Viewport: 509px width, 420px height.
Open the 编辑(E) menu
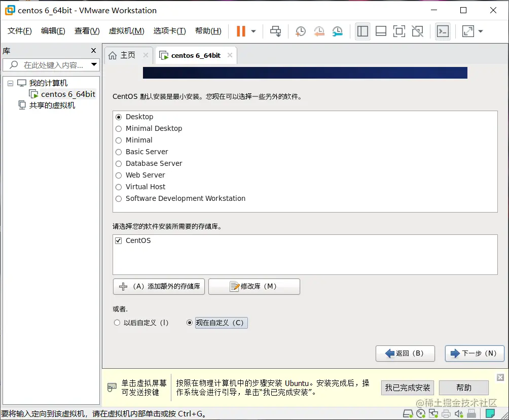53,31
